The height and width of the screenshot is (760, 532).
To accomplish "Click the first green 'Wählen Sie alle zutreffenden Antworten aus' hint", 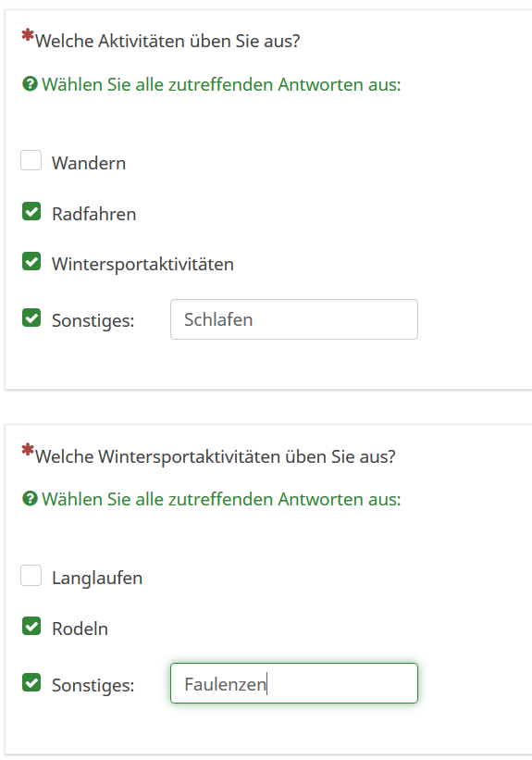I will 221,85.
